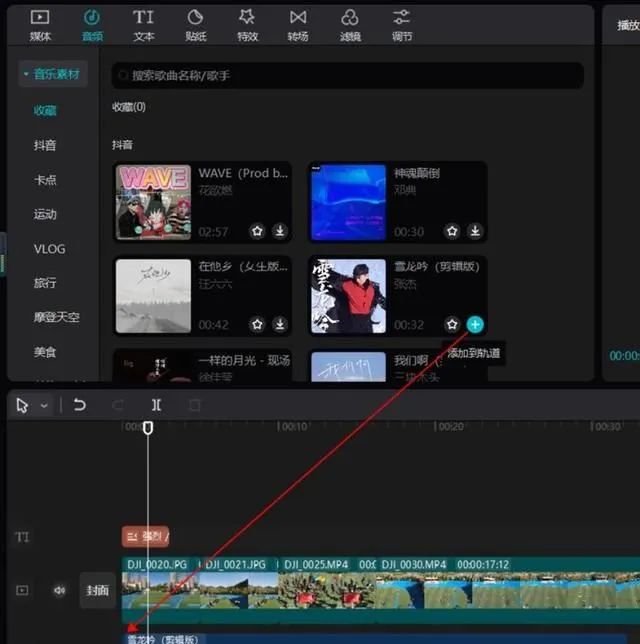Click the 00:20 ruler mark
Viewport: 640px width, 644px height.
(x=451, y=427)
